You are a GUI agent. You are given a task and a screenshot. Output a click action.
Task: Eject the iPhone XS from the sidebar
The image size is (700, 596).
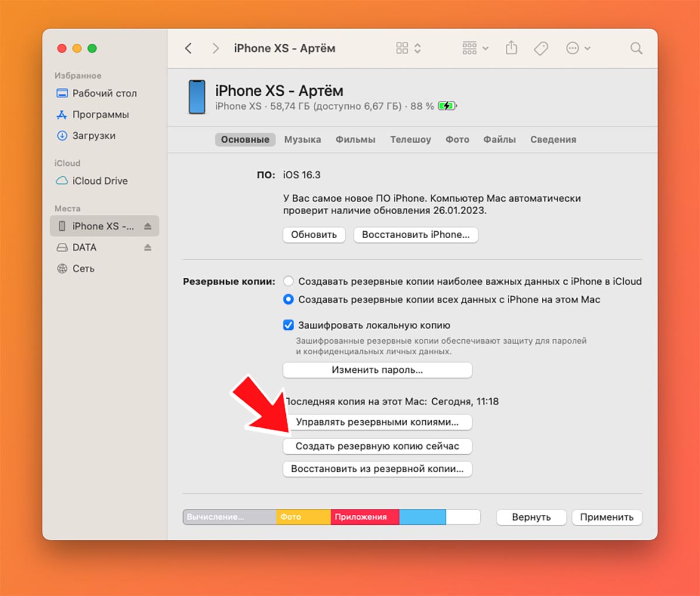(x=148, y=226)
